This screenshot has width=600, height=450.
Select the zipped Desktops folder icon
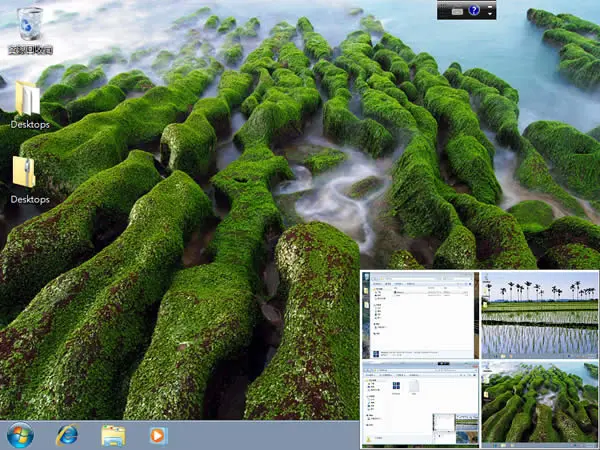tap(24, 172)
